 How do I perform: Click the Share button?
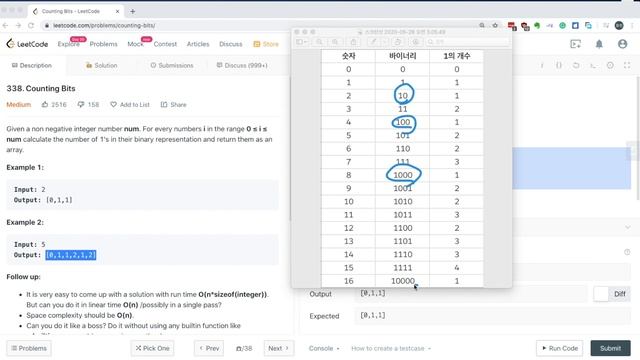pos(173,104)
